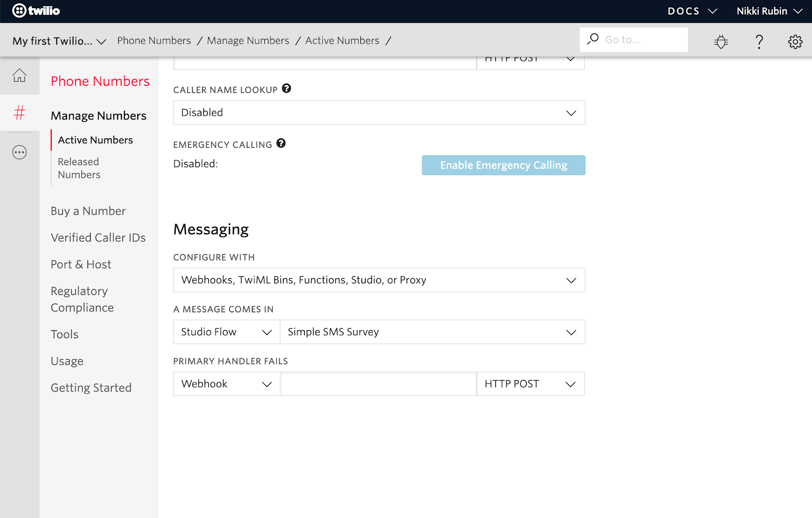Open the console Home icon in sidebar
The height and width of the screenshot is (518, 812).
point(19,75)
